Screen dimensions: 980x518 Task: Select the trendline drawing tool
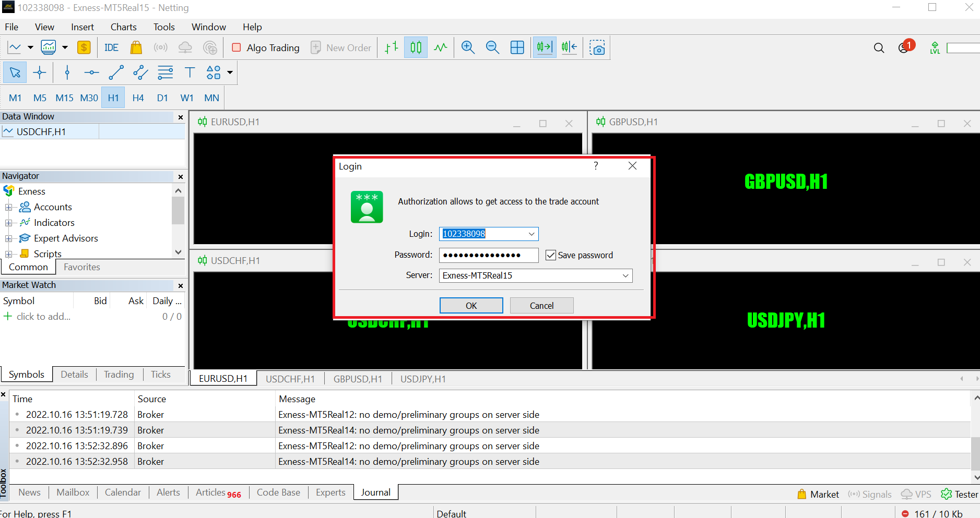116,73
